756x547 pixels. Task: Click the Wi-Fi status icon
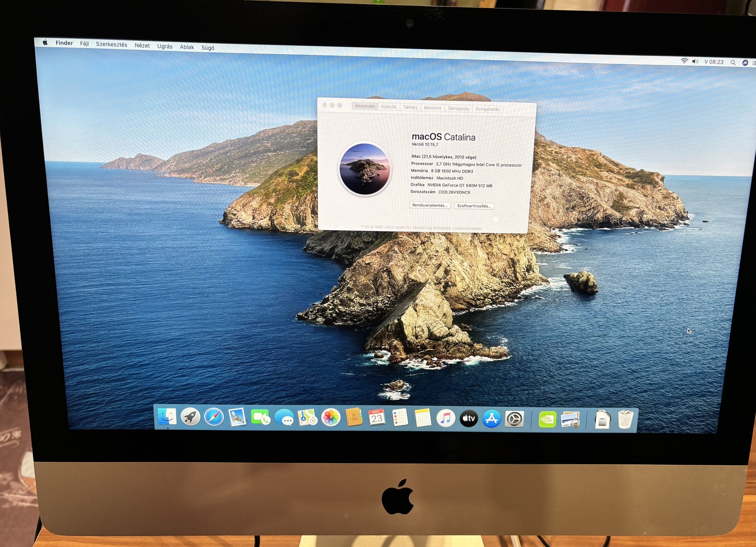click(684, 61)
